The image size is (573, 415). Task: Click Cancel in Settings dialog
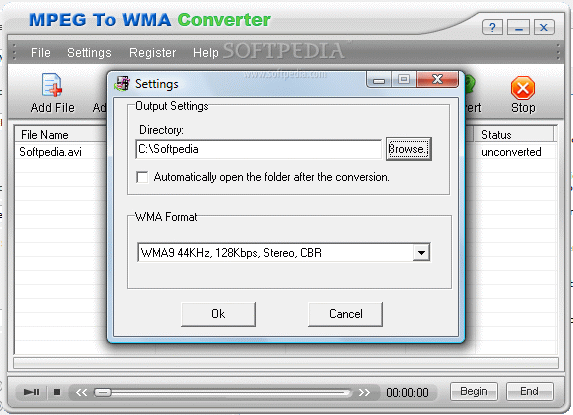point(345,314)
